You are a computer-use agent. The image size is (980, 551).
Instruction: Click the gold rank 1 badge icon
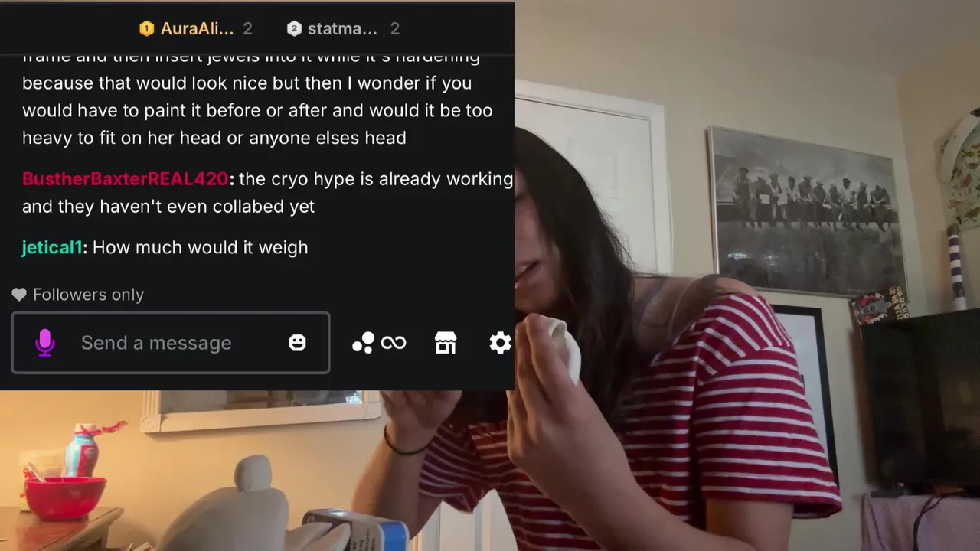[146, 29]
